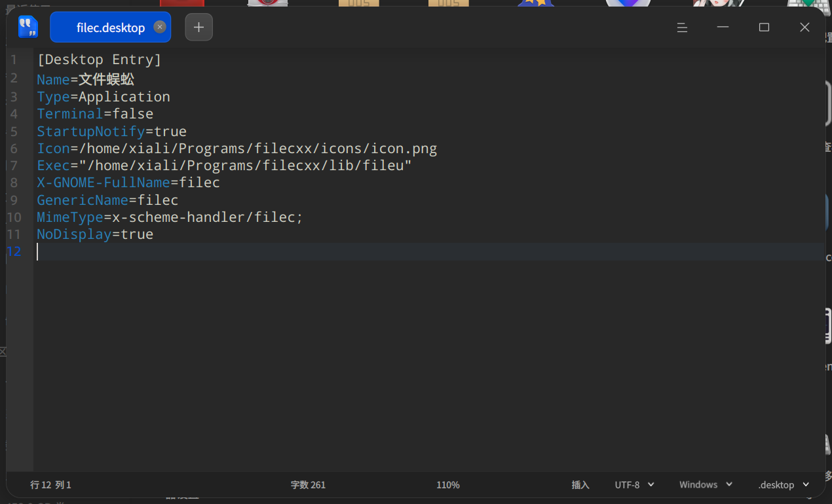Maximize the editor window
832x504 pixels.
coord(764,27)
